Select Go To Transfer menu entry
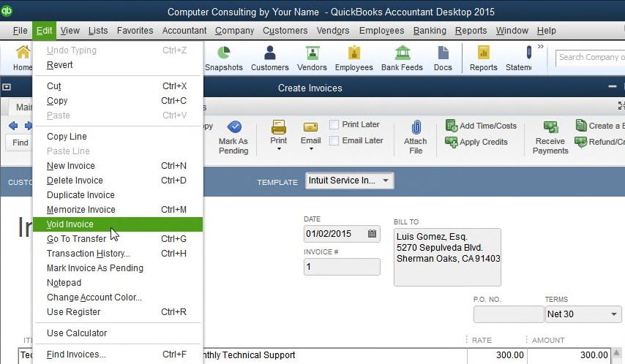625x364 pixels. [118, 239]
